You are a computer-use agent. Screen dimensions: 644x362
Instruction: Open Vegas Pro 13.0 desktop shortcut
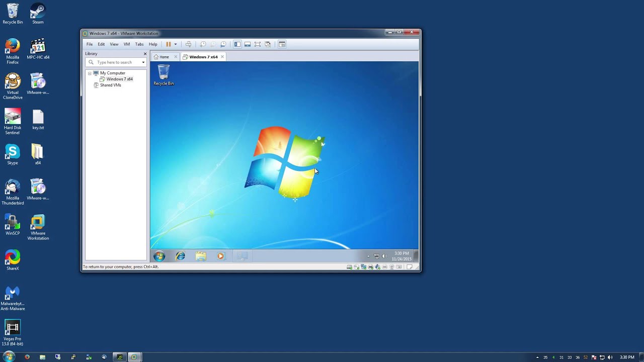pyautogui.click(x=13, y=333)
